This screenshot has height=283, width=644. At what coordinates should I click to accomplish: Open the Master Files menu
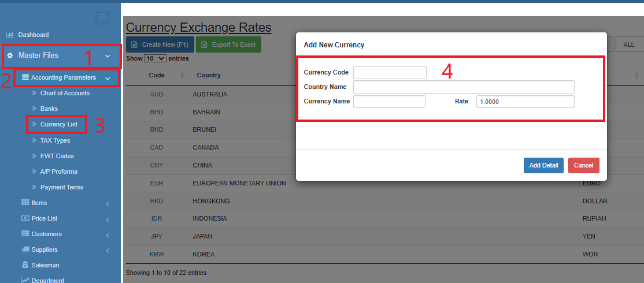[x=38, y=55]
